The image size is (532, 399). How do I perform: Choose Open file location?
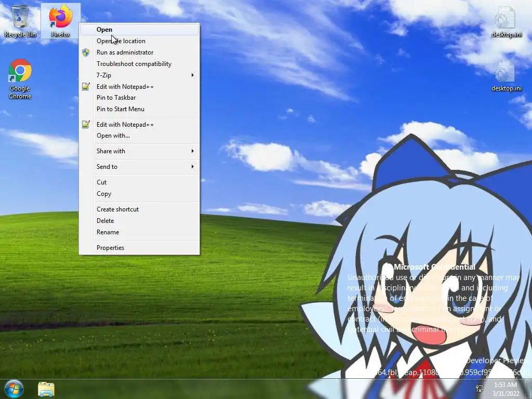coord(139,41)
